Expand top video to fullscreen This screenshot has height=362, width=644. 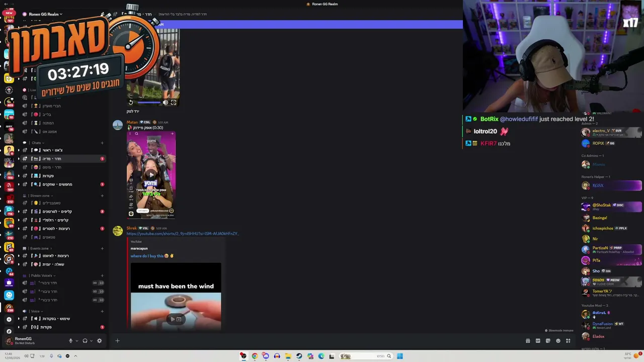[x=174, y=103]
